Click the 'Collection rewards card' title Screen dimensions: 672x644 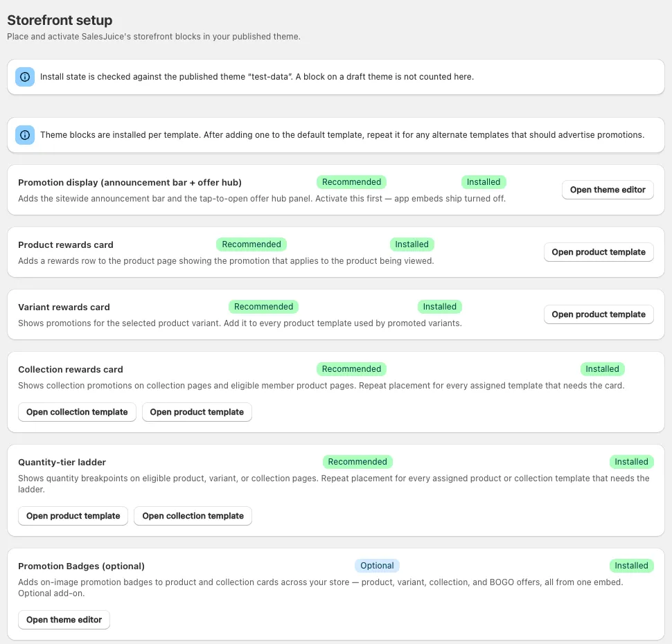(x=70, y=369)
